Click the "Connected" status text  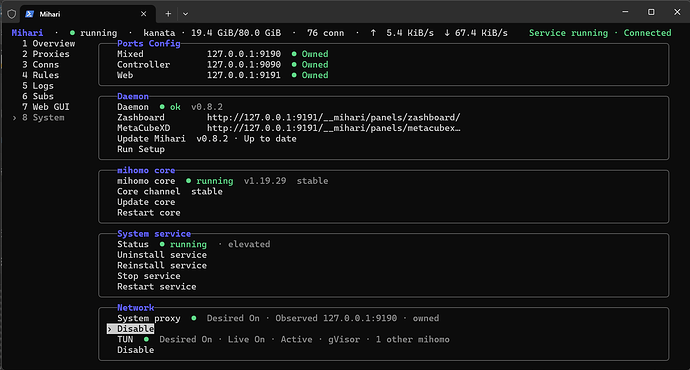tap(647, 33)
